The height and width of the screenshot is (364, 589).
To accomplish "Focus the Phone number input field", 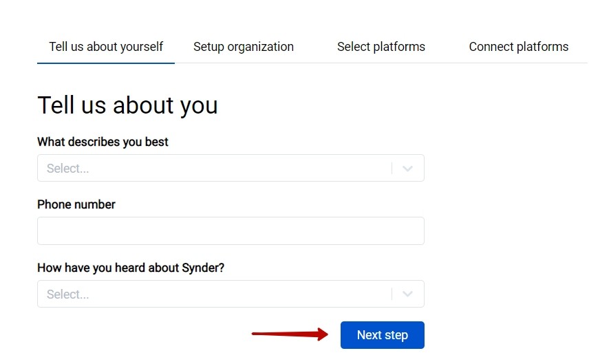I will pyautogui.click(x=231, y=231).
